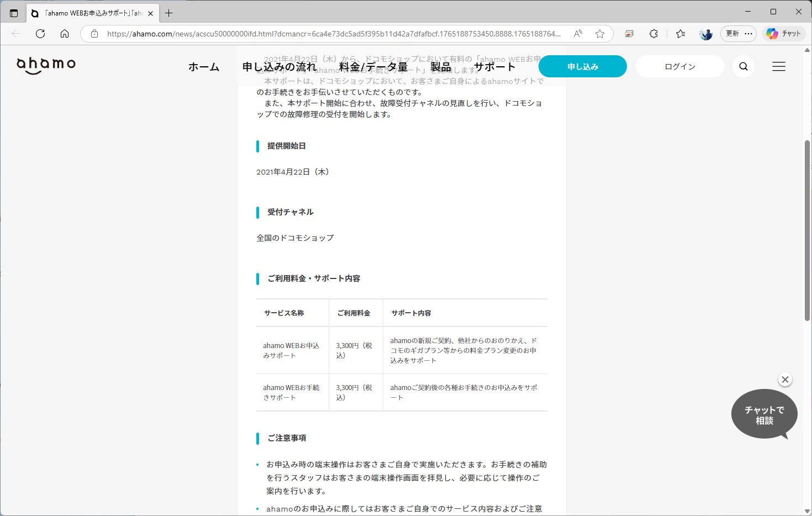Click the サポート内容 column header

[411, 313]
